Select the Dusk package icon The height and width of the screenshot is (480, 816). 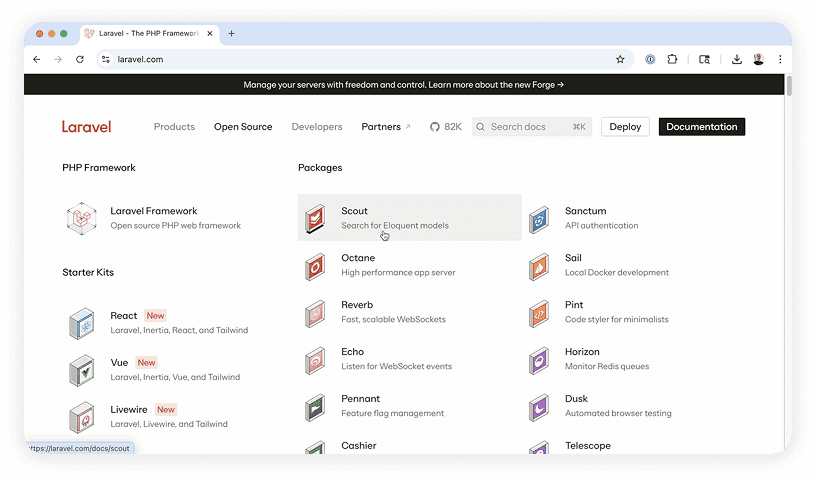click(539, 407)
